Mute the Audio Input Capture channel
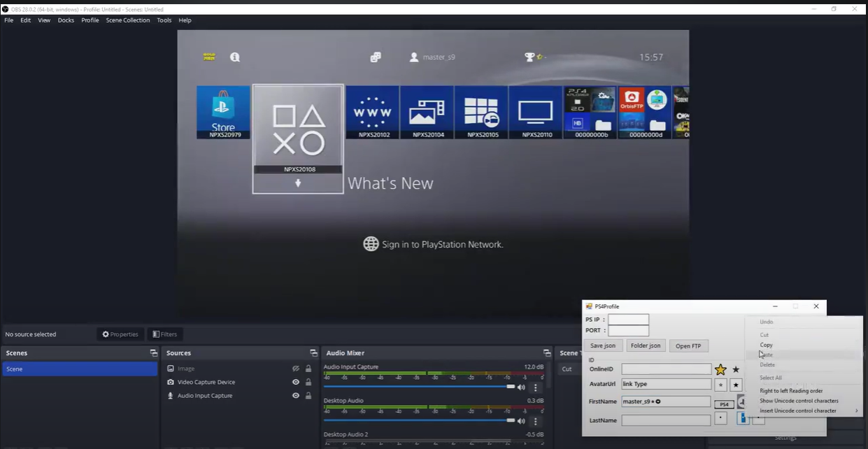Screen dimensions: 868x449 pyautogui.click(x=521, y=387)
